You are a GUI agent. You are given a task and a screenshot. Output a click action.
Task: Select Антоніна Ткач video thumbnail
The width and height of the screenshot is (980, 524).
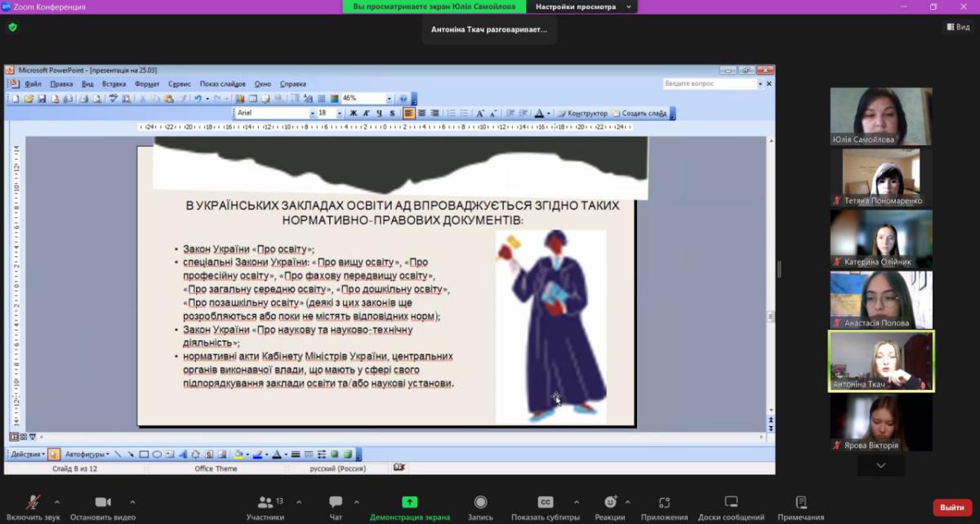(x=881, y=361)
